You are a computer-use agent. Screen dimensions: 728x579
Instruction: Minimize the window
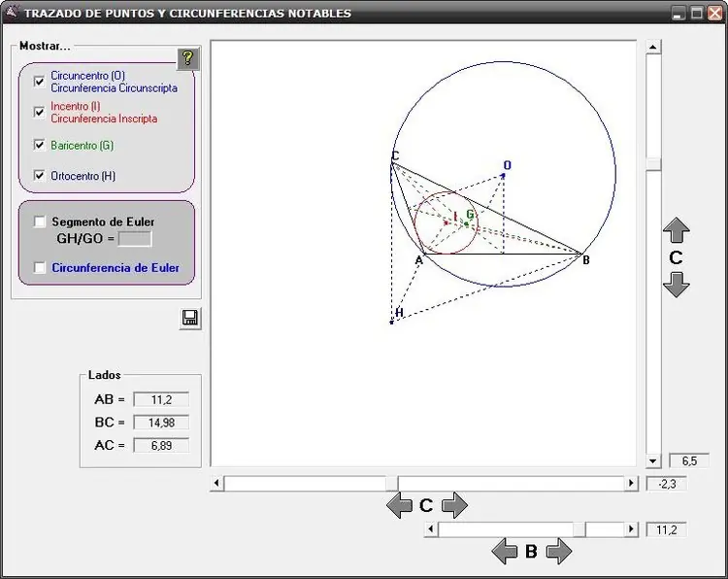coord(678,13)
